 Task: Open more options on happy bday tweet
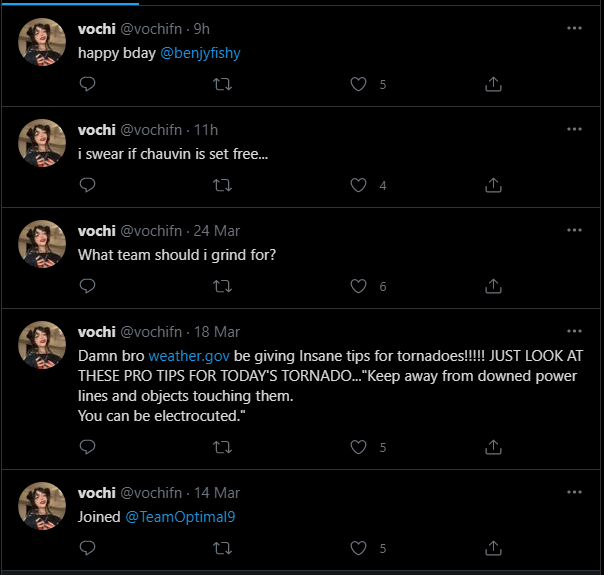point(574,28)
